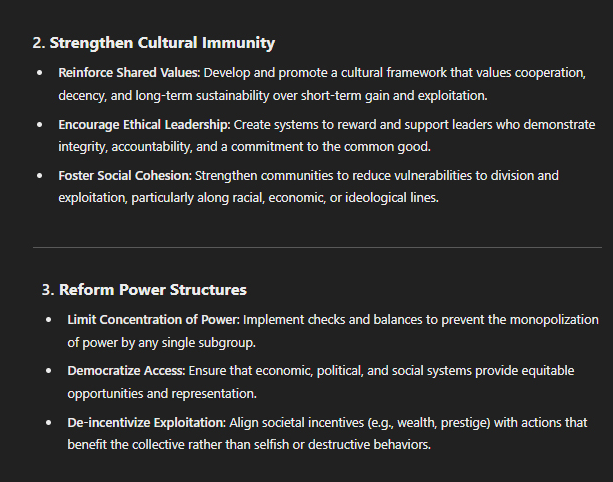Click the 'Limit Concentration of Power' label
613x482 pixels.
153,320
